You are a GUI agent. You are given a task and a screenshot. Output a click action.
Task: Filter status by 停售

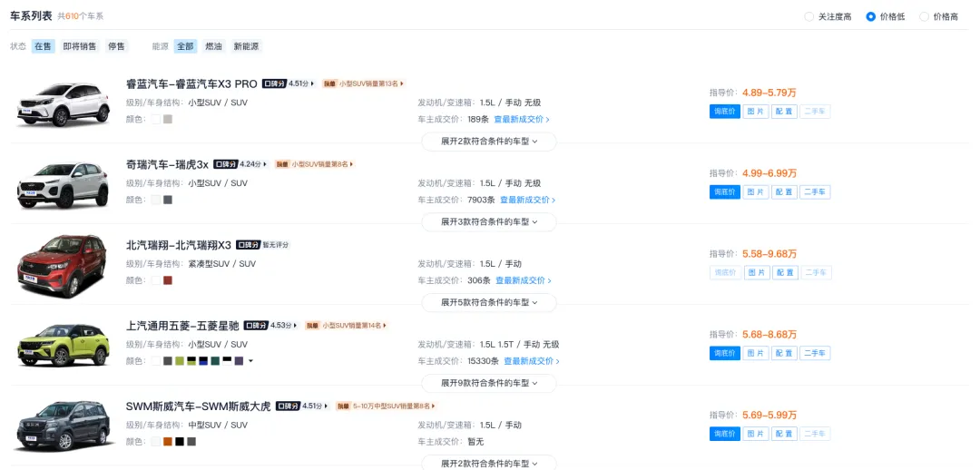pyautogui.click(x=116, y=46)
